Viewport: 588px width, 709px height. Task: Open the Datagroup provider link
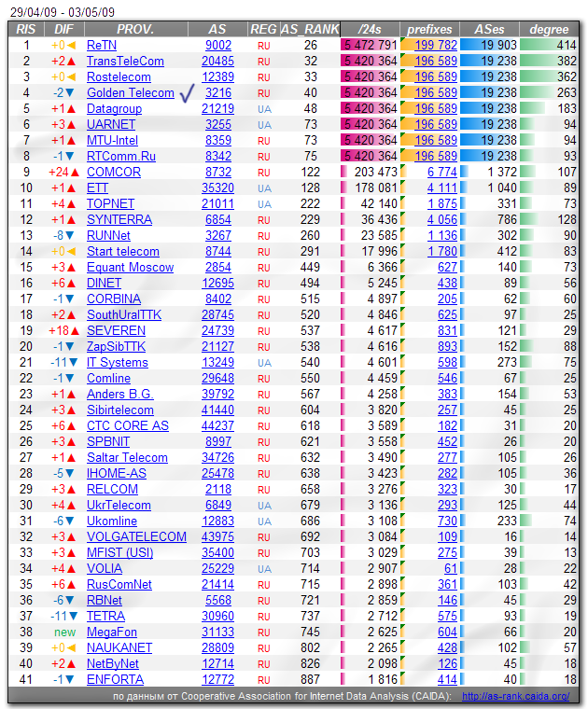pos(114,108)
